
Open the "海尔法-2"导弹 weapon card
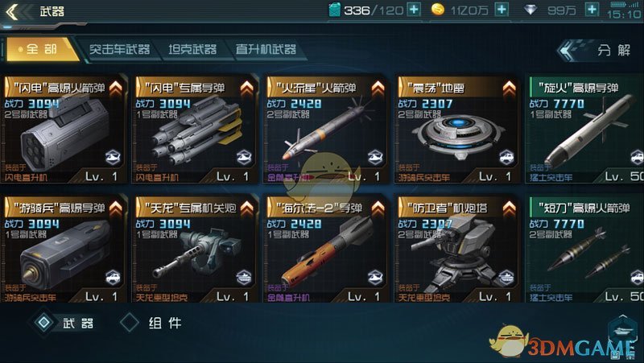(x=326, y=249)
